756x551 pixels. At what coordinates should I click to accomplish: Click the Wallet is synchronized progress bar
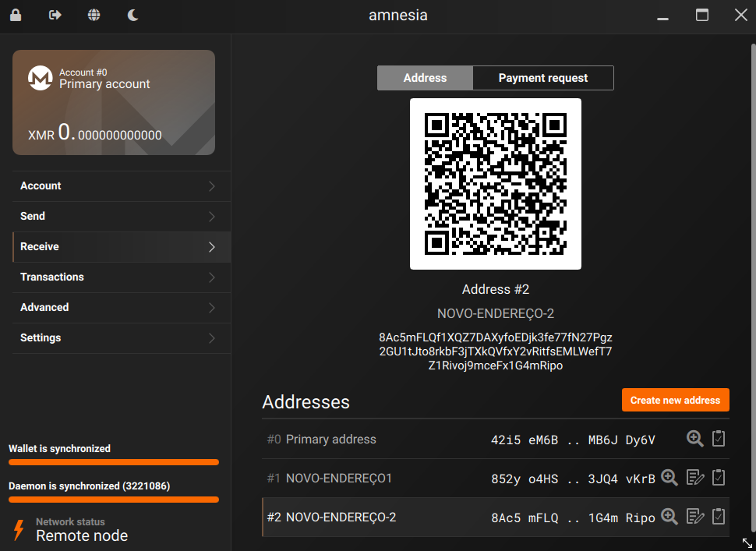coord(114,462)
